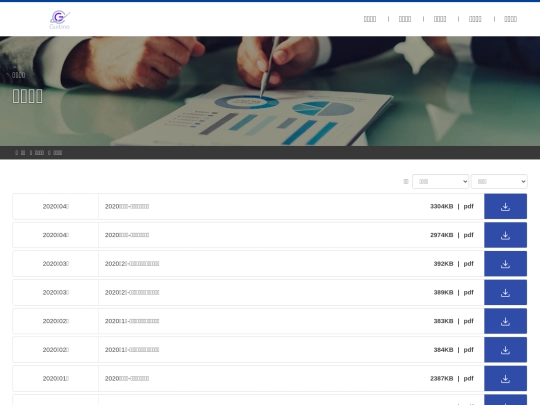This screenshot has height=405, width=540.
Task: Go to the home breadcrumb link
Action: pyautogui.click(x=23, y=153)
